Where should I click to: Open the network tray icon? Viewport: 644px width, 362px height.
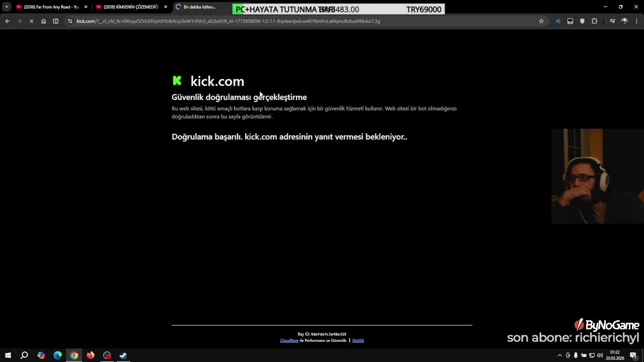(592, 355)
